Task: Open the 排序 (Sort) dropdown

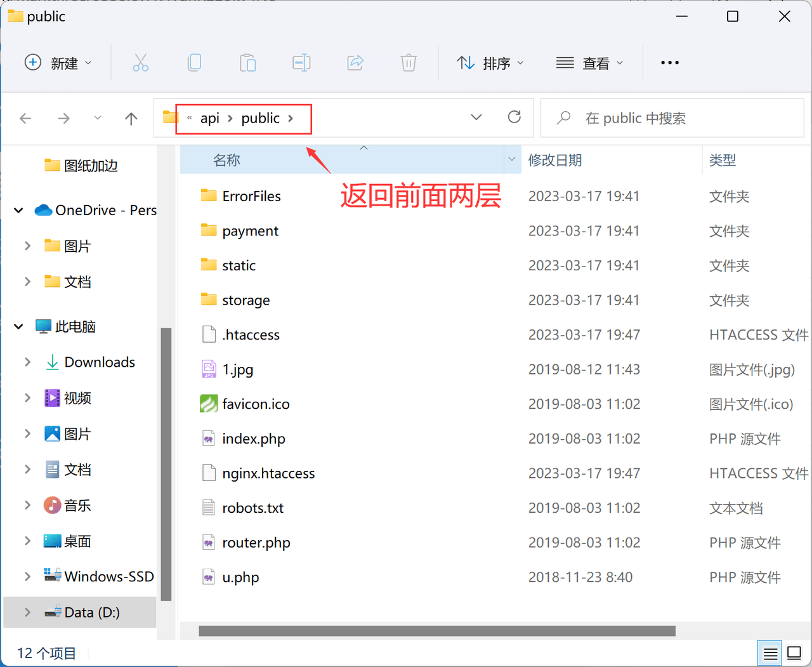Action: tap(490, 63)
